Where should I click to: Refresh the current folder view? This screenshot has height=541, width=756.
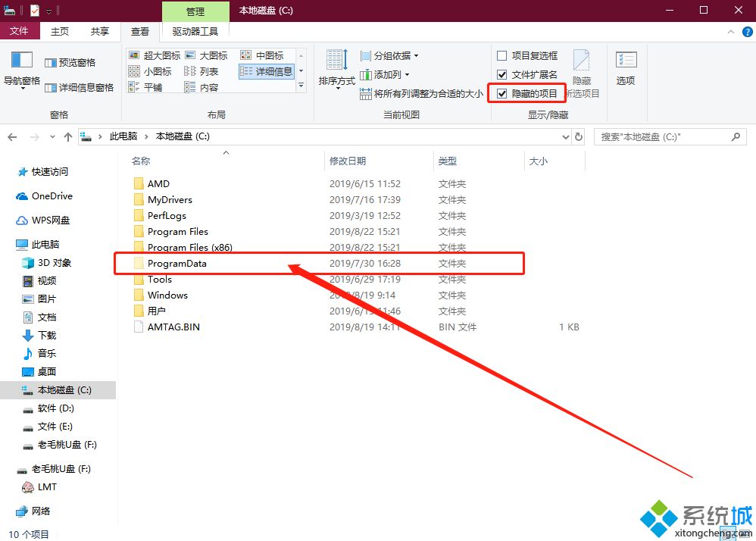pyautogui.click(x=579, y=137)
